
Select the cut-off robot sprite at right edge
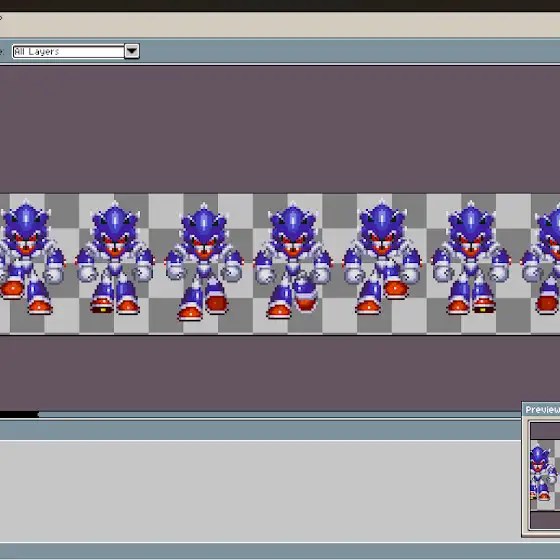click(540, 258)
